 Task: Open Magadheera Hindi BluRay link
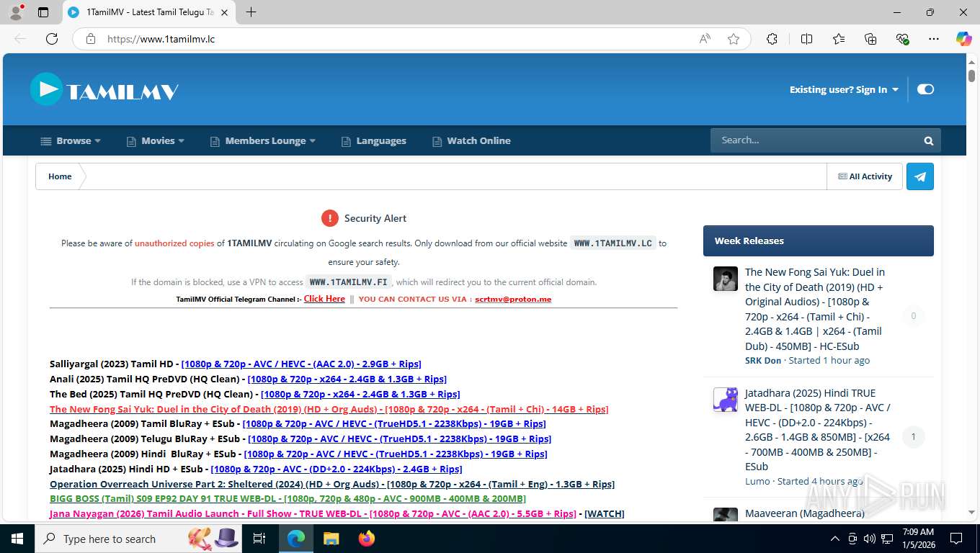(396, 454)
